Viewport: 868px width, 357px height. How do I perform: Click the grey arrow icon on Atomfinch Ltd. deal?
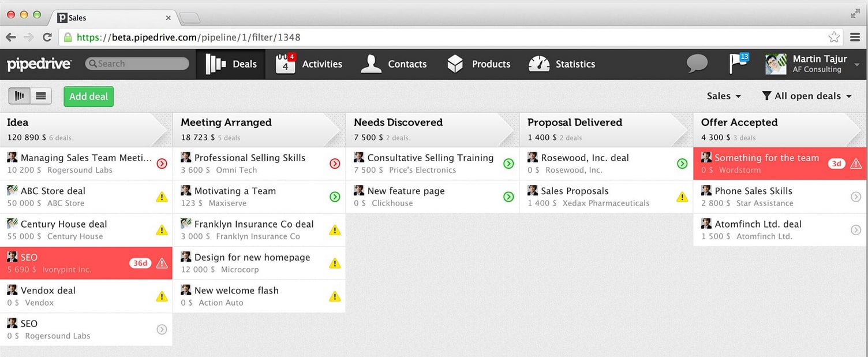[856, 230]
